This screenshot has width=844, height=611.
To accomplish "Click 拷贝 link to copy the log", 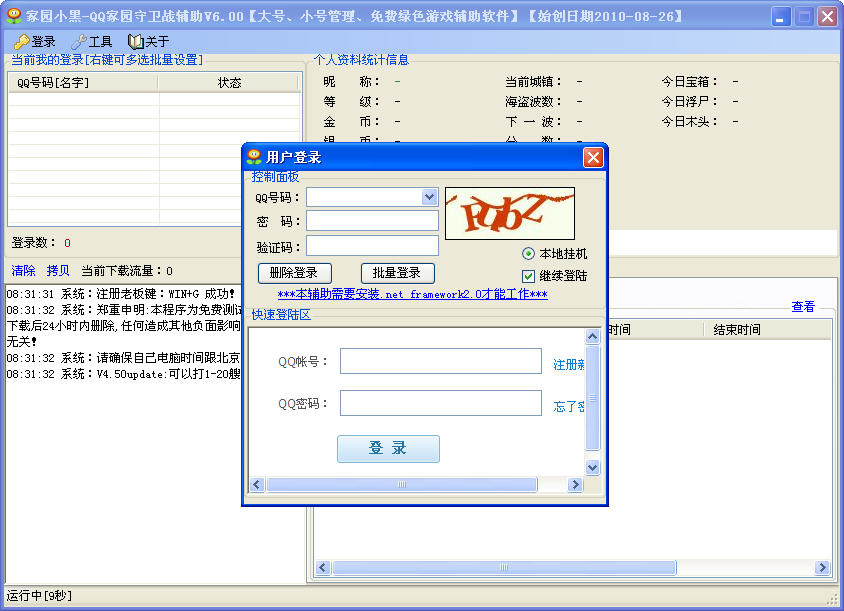I will point(58,271).
